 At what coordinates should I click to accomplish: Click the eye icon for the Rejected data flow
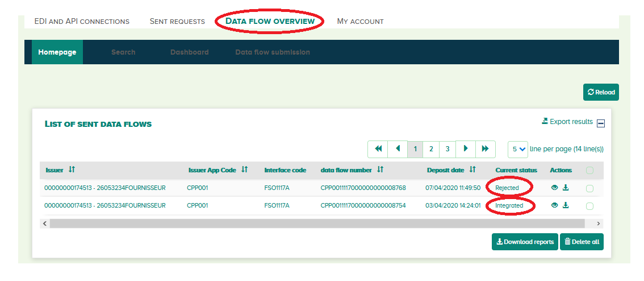(x=554, y=188)
